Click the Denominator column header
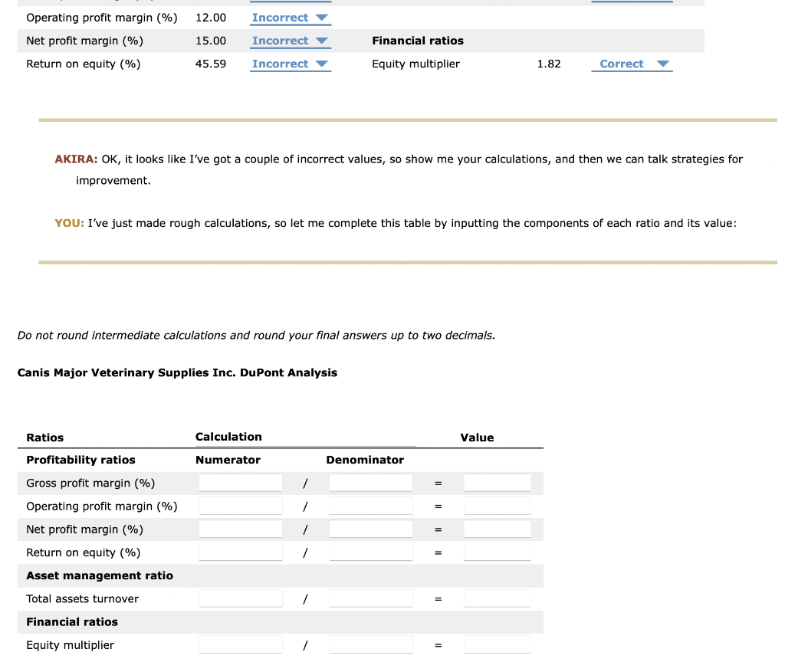This screenshot has height=672, width=785. [365, 460]
